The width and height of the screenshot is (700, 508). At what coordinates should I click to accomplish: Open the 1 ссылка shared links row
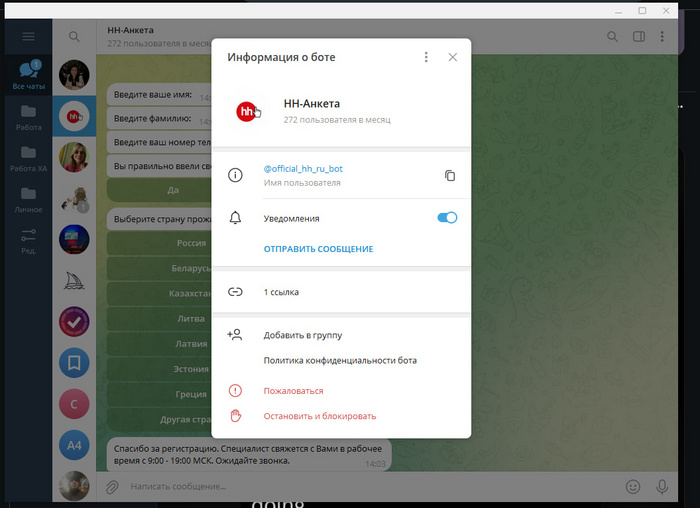click(x=341, y=292)
